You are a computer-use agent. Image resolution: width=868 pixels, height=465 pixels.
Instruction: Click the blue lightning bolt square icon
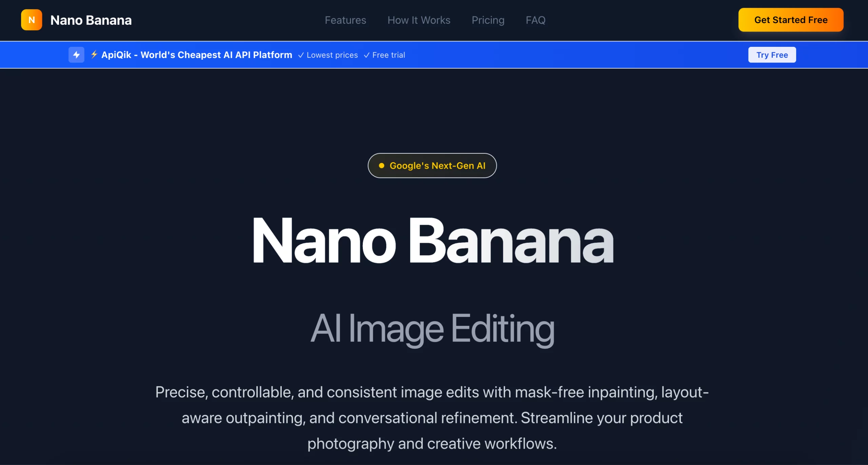point(76,55)
